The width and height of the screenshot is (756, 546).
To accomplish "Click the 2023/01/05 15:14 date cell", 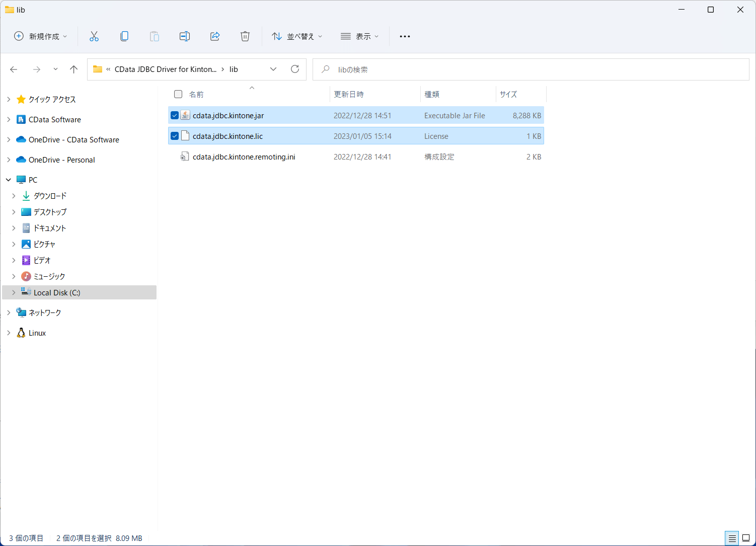I will pyautogui.click(x=362, y=136).
